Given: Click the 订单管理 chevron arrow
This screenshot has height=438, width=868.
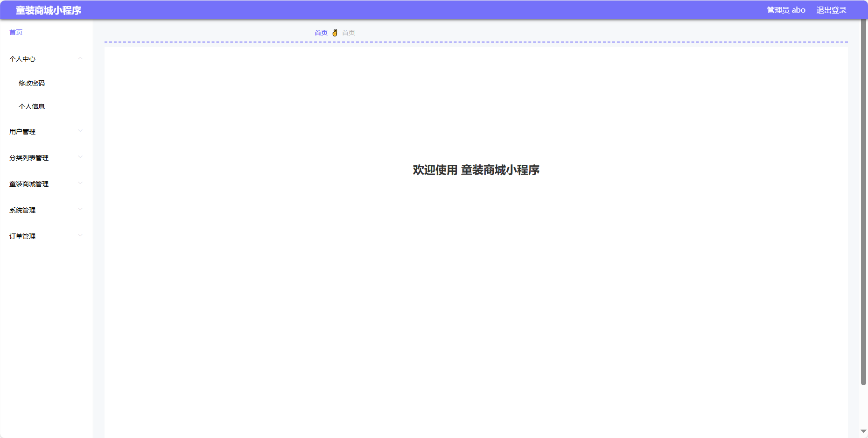Looking at the screenshot, I should [x=80, y=235].
